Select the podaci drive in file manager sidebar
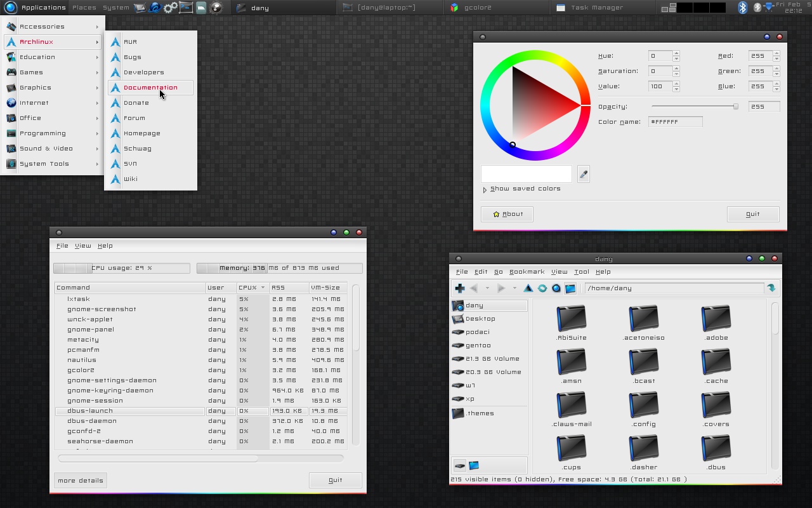This screenshot has width=812, height=508. [488, 332]
